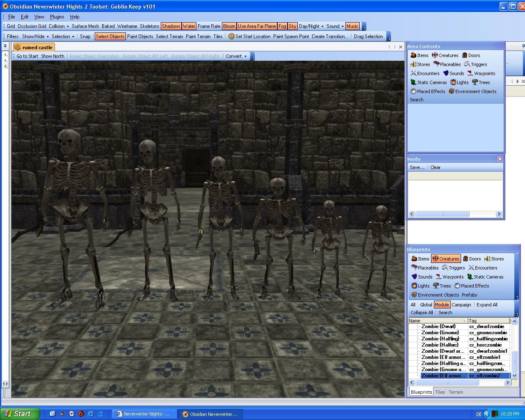Click the Creatures icon in Area Contents
This screenshot has width=525, height=420.
[x=435, y=55]
